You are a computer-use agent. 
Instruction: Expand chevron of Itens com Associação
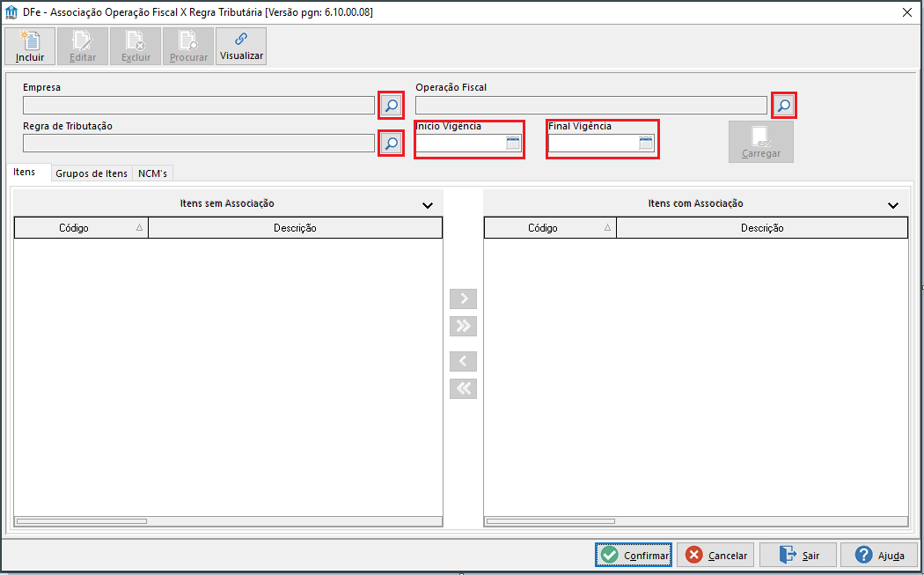click(893, 205)
